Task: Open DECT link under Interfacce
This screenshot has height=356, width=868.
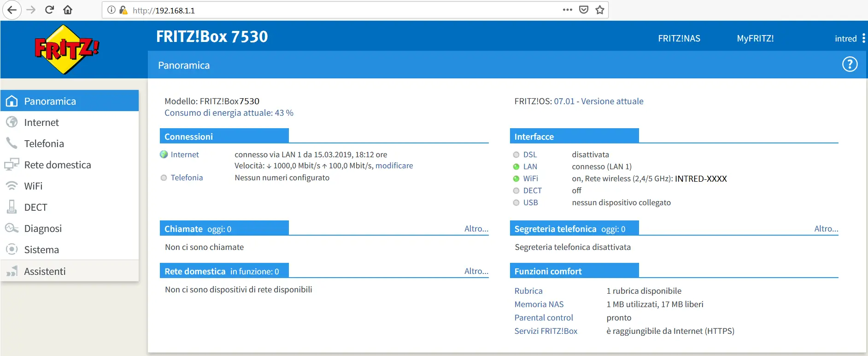Action: coord(532,190)
